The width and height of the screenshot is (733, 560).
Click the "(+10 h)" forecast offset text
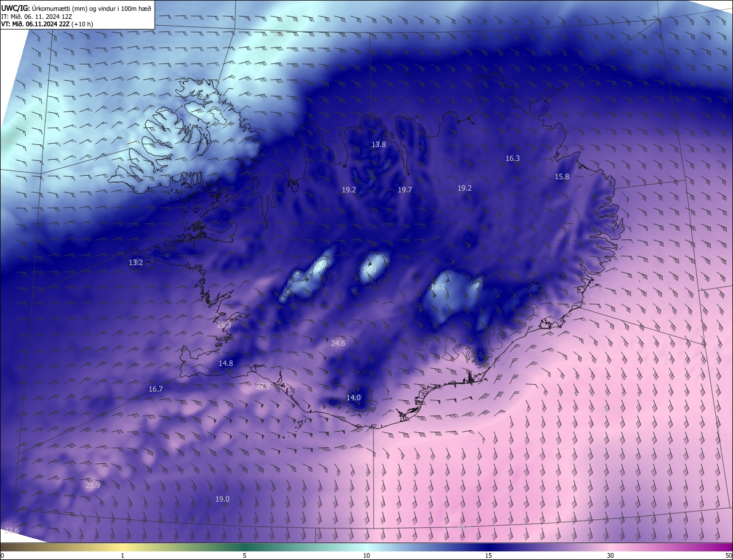[83, 24]
